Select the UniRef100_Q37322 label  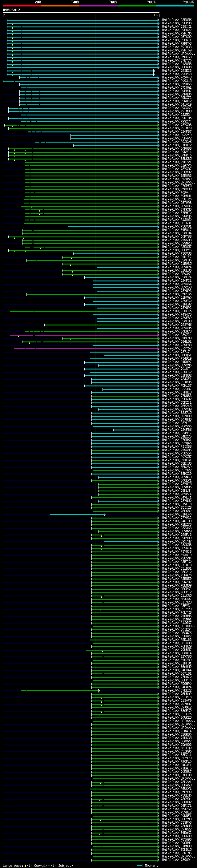pyautogui.click(x=177, y=470)
